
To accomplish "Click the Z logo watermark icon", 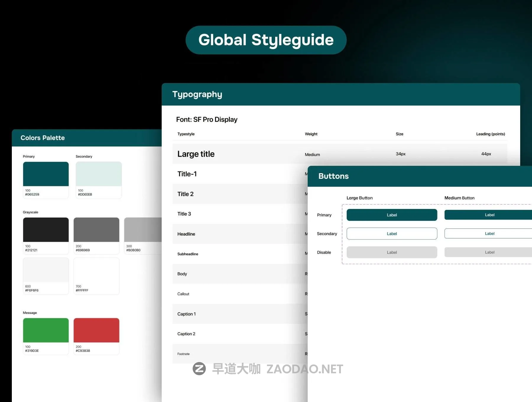I will [199, 369].
